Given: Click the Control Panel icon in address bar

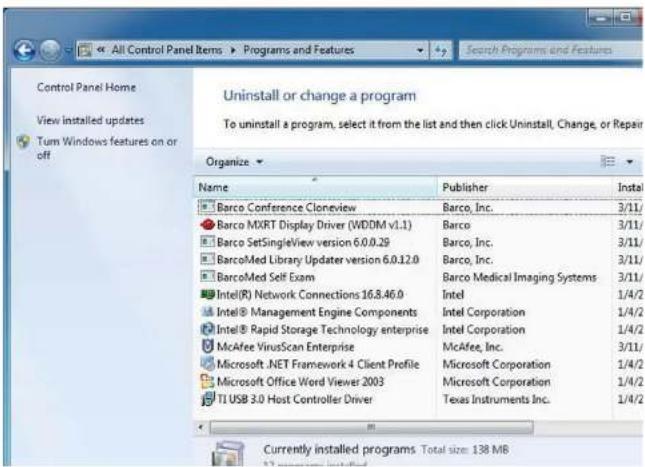Looking at the screenshot, I should 85,50.
